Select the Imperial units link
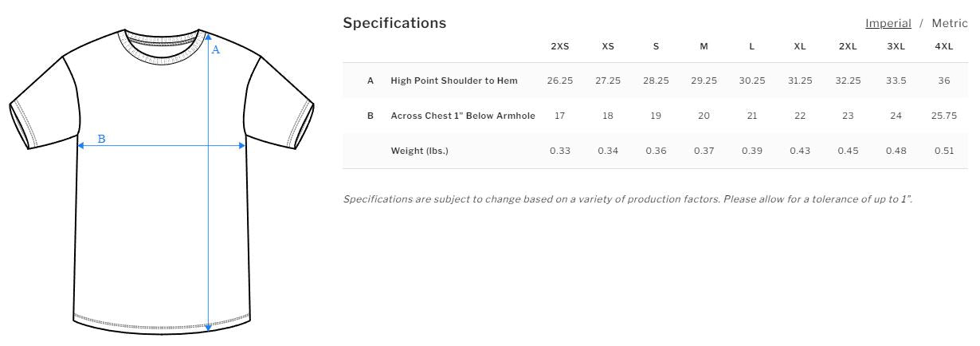Screen dimensions: 980x346 (888, 23)
